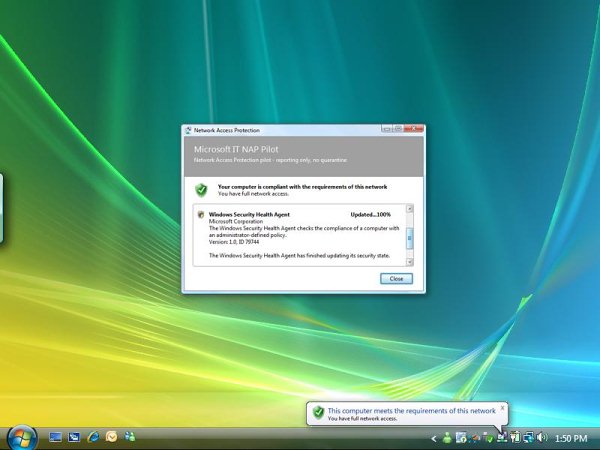Click "You have full network access" balloon text
600x450 pixels.
[362, 419]
